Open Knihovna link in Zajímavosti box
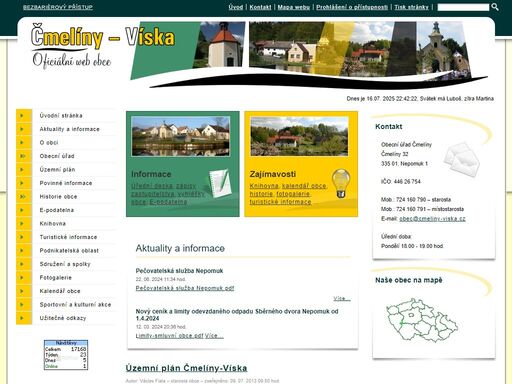Screen dimensions: 512x384 tap(264, 186)
